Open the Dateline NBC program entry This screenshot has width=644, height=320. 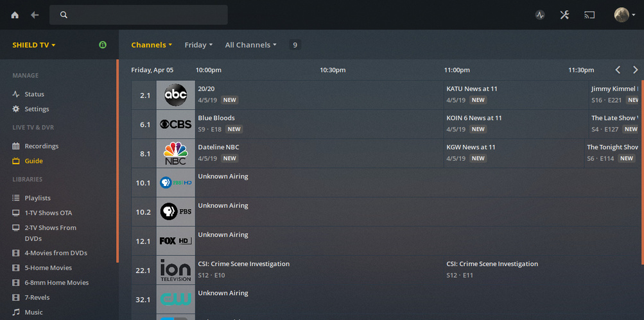click(320, 153)
